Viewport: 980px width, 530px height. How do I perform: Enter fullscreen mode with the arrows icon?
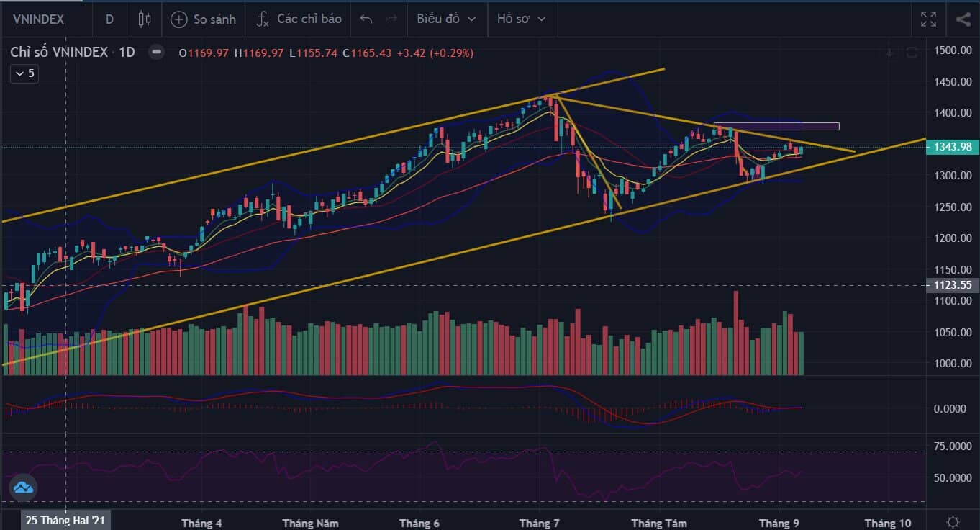pos(928,19)
